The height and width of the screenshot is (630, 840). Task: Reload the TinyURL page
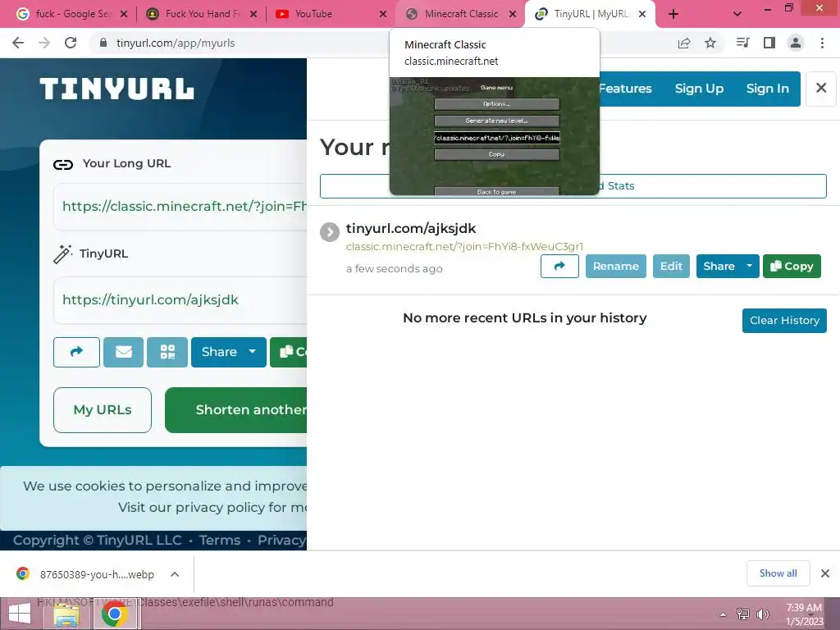(x=71, y=43)
